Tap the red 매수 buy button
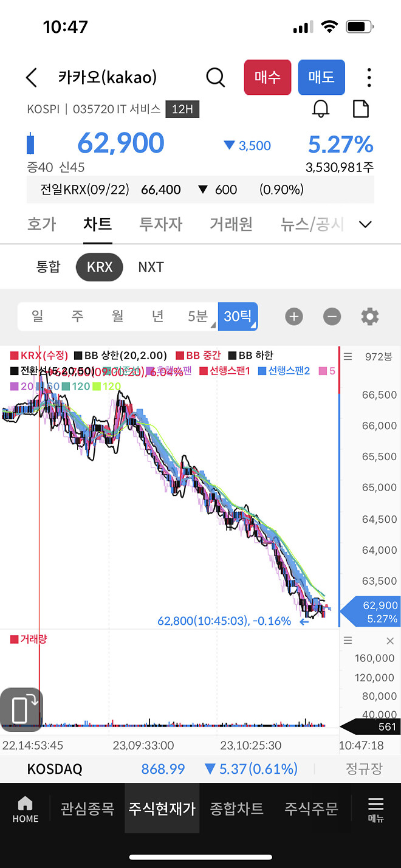Viewport: 401px width, 868px height. tap(267, 77)
